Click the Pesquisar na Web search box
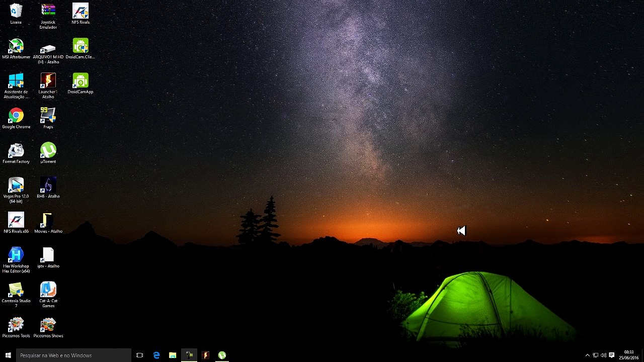The height and width of the screenshot is (362, 644). point(73,355)
